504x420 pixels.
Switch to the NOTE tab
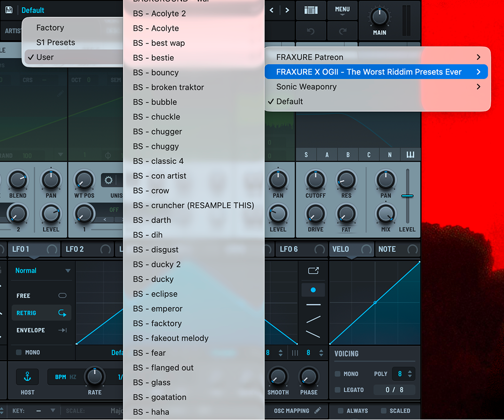(x=398, y=249)
